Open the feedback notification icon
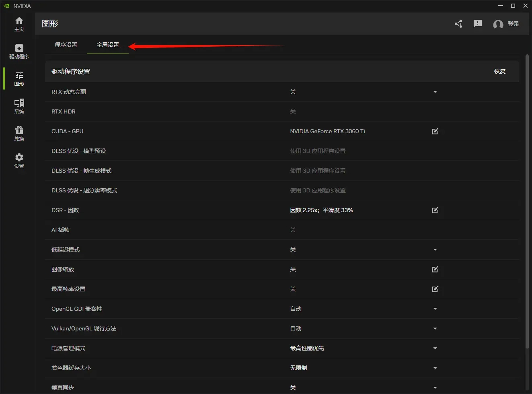 [478, 24]
